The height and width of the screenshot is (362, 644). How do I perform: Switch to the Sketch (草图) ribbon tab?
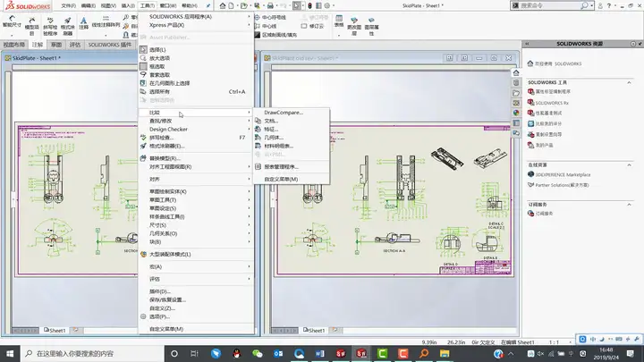(56, 45)
